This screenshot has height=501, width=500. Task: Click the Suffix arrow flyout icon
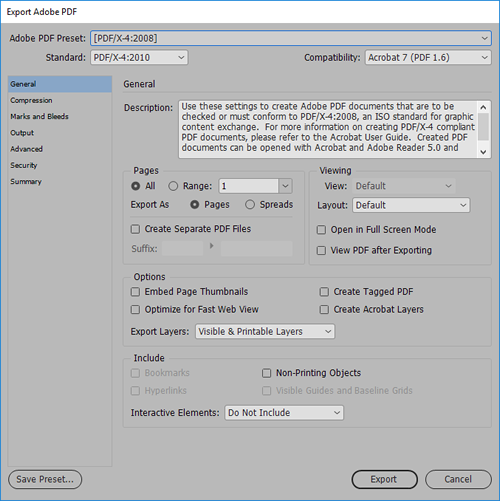212,246
